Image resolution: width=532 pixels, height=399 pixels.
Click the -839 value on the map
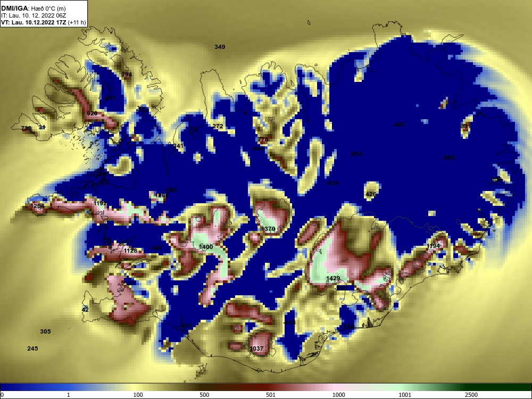[332, 183]
